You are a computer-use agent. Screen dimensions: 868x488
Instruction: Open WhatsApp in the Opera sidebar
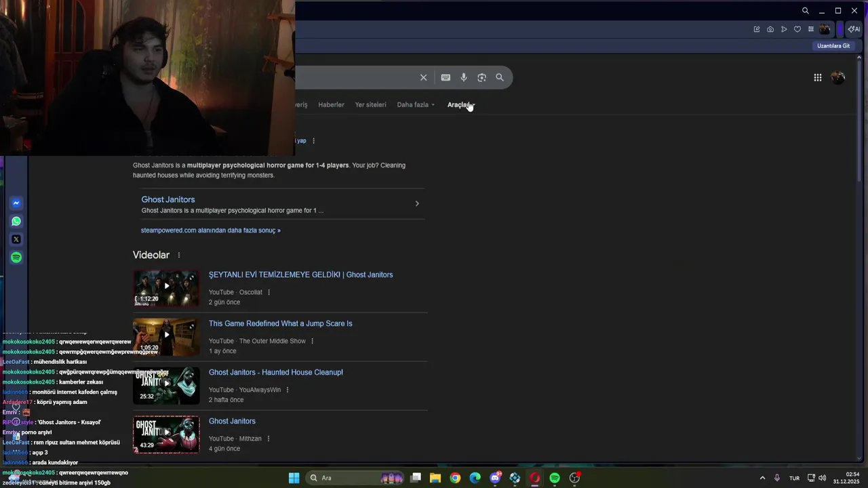[16, 221]
